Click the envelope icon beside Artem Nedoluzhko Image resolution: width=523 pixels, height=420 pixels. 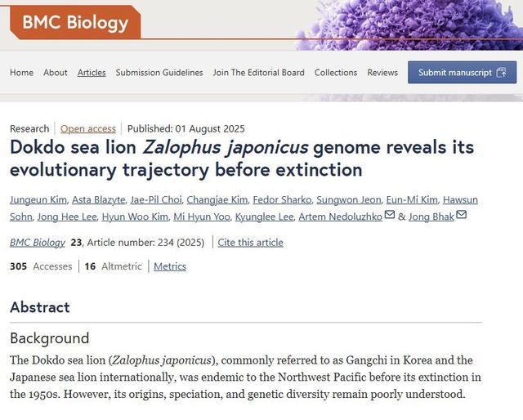point(390,216)
